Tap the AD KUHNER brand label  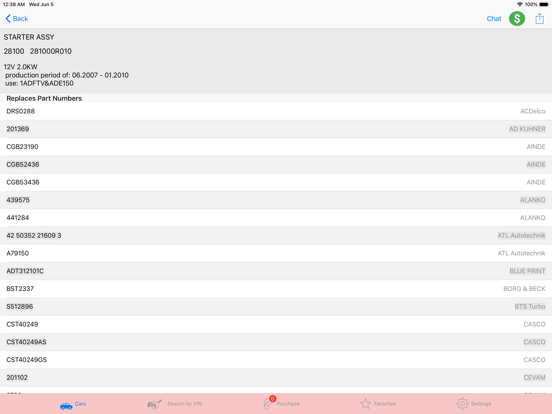click(x=527, y=129)
